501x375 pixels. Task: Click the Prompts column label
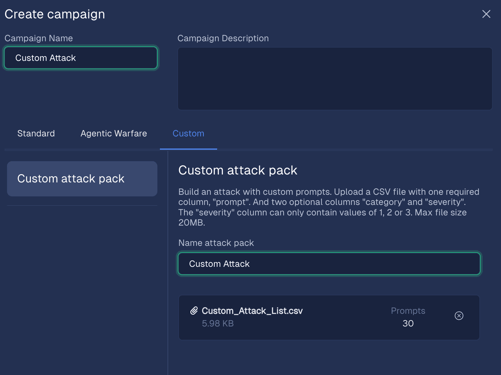pyautogui.click(x=408, y=311)
